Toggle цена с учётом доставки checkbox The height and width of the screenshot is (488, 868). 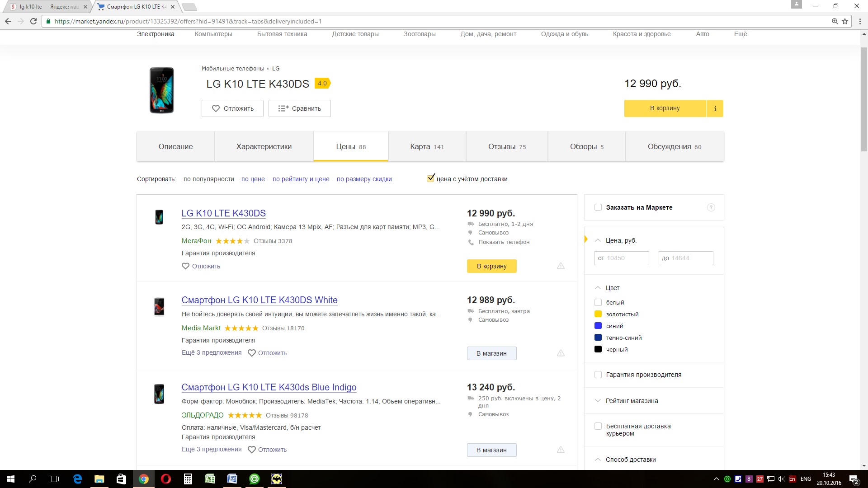(430, 178)
